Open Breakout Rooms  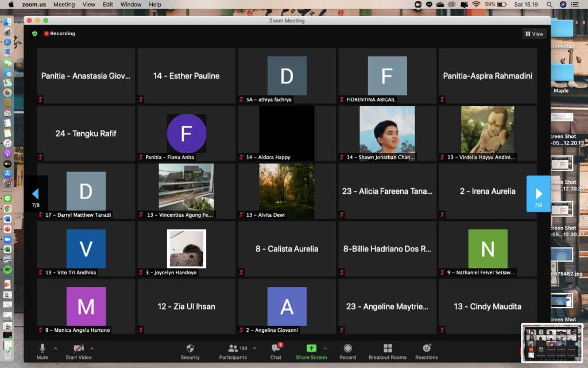click(x=388, y=348)
